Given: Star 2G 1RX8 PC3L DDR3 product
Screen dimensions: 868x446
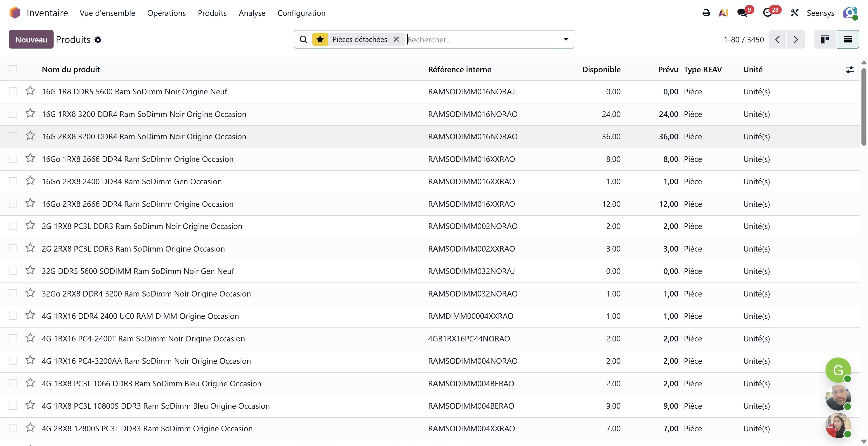Looking at the screenshot, I should [30, 226].
